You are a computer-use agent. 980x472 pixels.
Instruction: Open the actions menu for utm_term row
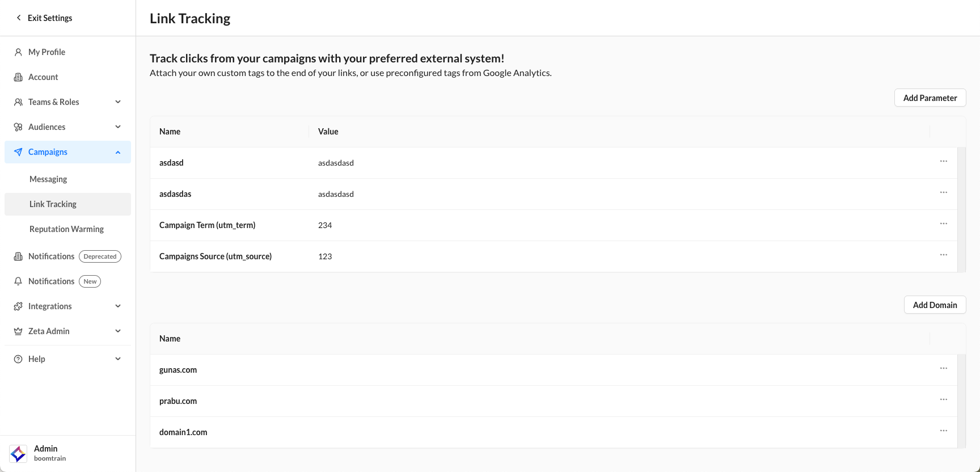(x=943, y=224)
